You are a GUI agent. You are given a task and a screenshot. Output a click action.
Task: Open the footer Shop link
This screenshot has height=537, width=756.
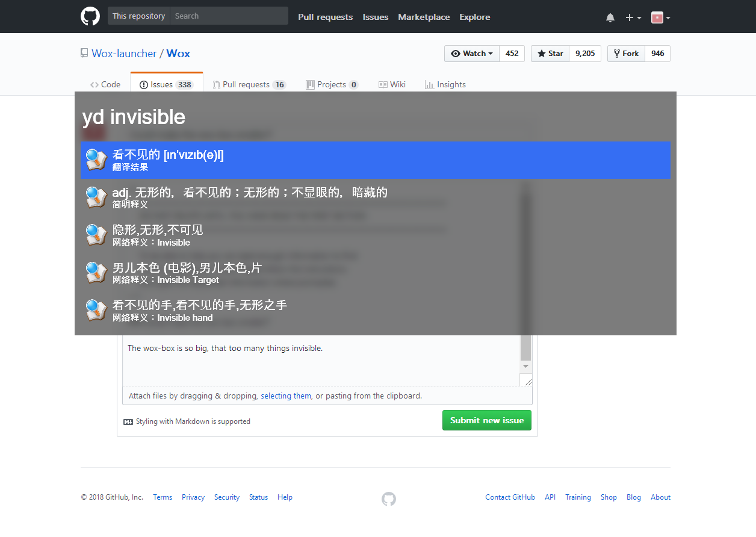pos(609,497)
